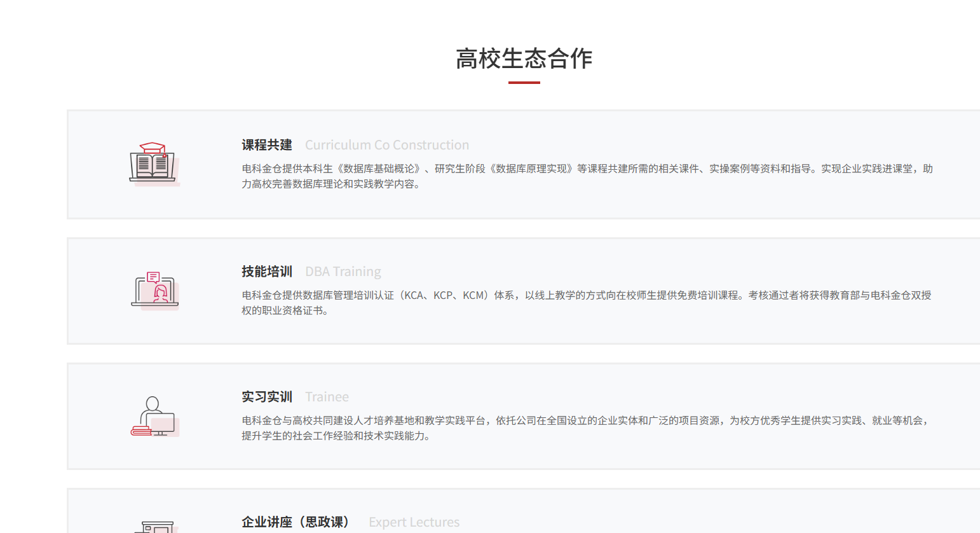Click the 高校生态合作 page heading
The image size is (980, 533).
524,59
